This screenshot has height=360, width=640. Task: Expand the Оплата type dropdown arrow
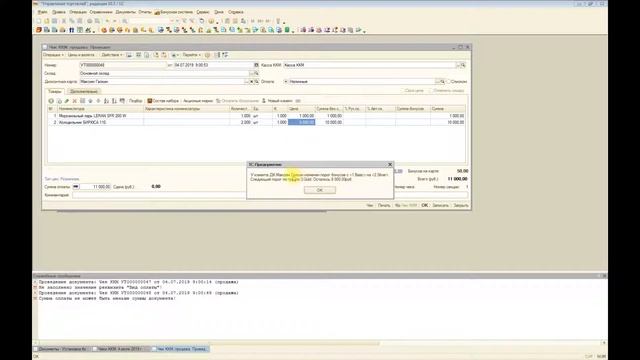pos(286,82)
